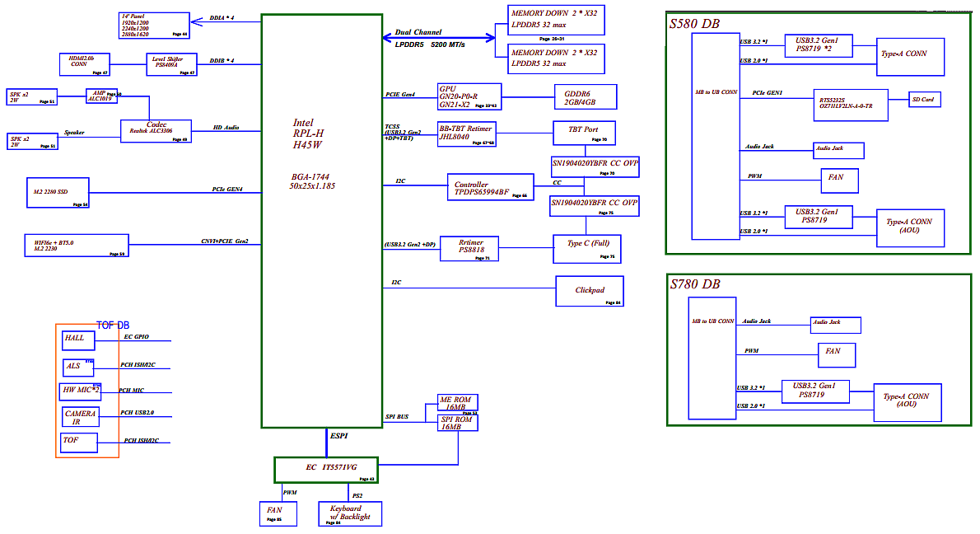Click the 'PCIE Gen4' label next to GPU

(400, 95)
